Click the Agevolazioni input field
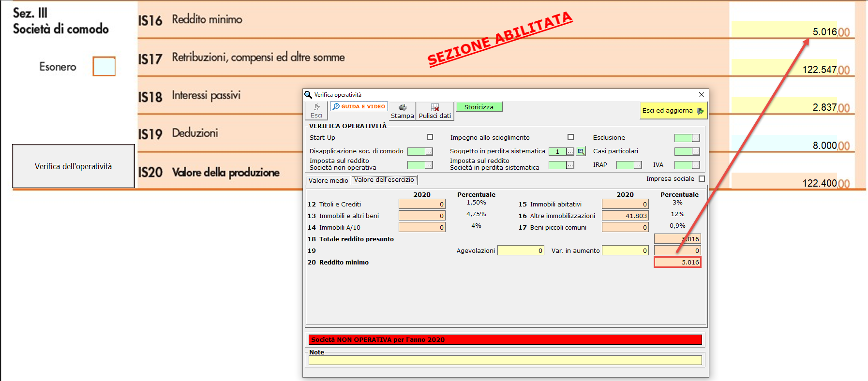Image resolution: width=868 pixels, height=381 pixels. [521, 250]
